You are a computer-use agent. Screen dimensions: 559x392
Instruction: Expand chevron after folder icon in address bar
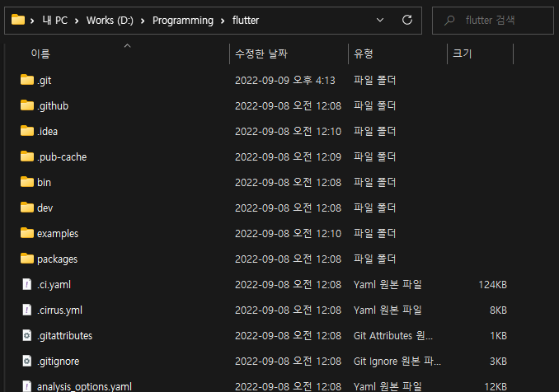click(x=32, y=21)
